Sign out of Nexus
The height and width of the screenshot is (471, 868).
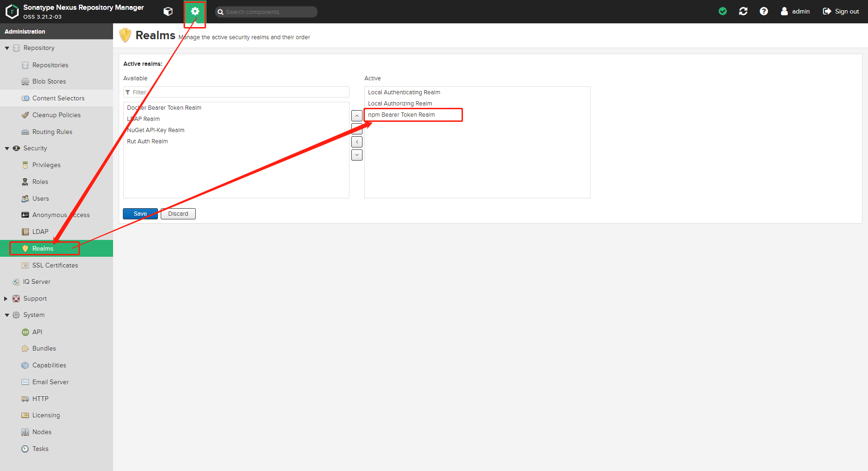coord(841,11)
